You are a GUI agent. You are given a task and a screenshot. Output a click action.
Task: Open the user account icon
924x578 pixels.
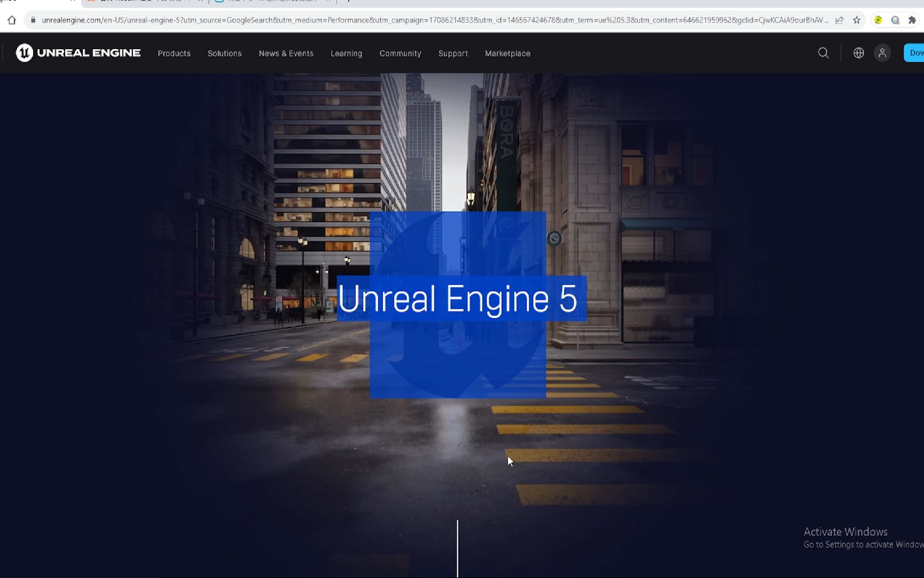pyautogui.click(x=882, y=53)
